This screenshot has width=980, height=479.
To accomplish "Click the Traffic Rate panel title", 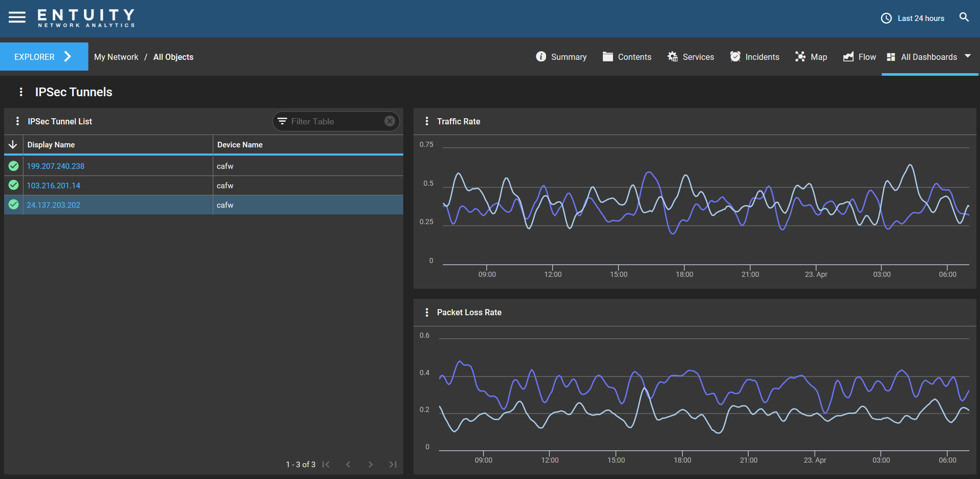I will click(x=459, y=121).
